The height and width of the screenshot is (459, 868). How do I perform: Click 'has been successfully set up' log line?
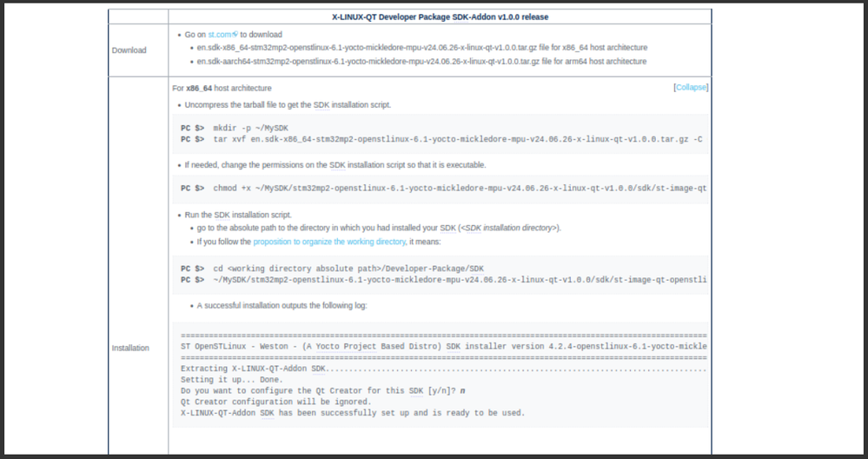tap(353, 413)
